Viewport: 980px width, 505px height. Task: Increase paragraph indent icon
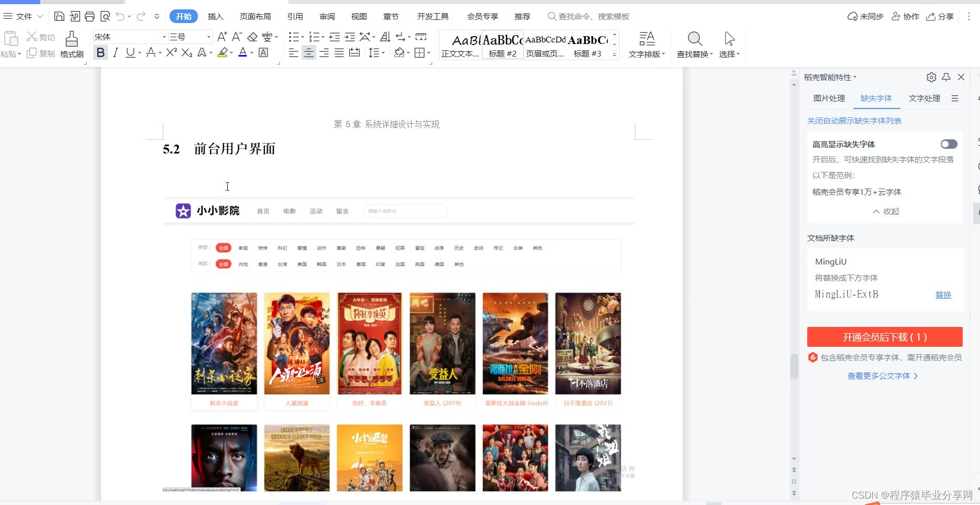click(350, 37)
